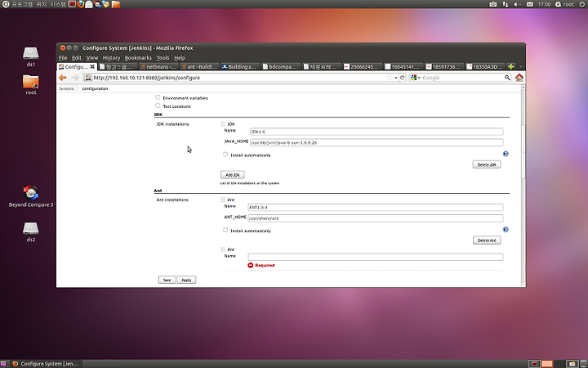Click the Add JDK button
588x368 pixels.
coord(233,175)
